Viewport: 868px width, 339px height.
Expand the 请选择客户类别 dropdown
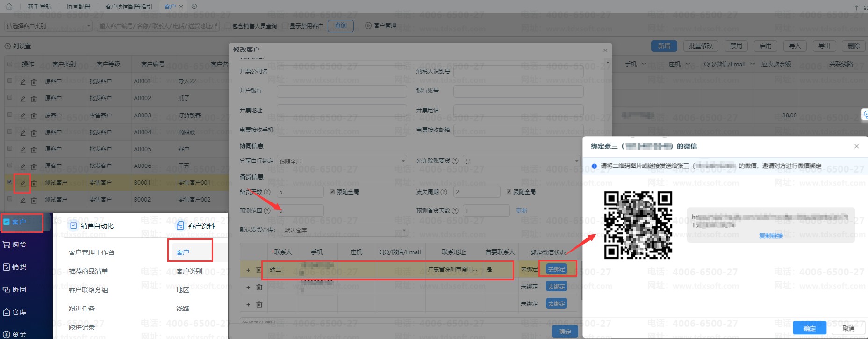(48, 26)
